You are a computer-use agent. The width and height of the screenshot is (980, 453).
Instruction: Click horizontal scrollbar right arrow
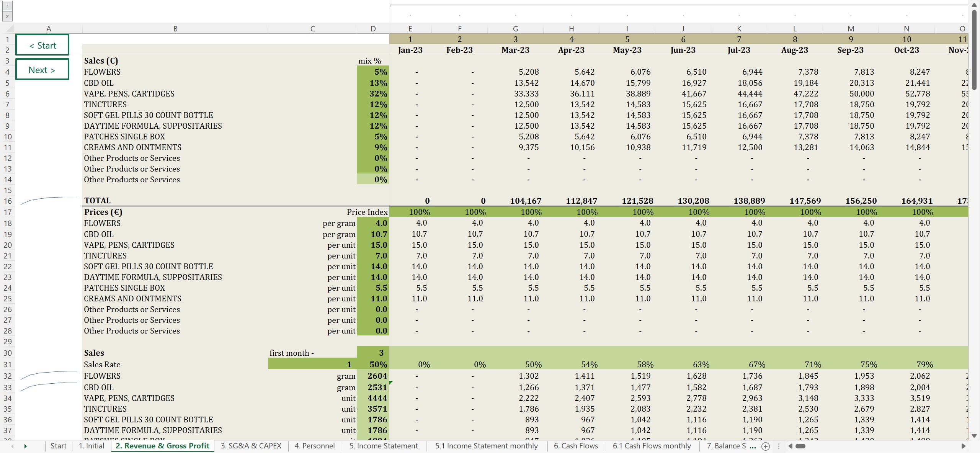click(x=964, y=446)
